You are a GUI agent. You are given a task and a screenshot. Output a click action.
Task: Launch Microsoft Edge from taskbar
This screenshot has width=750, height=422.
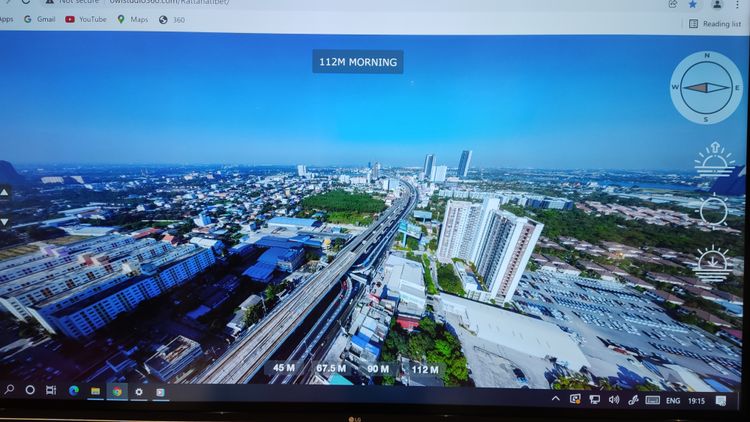coord(74,390)
